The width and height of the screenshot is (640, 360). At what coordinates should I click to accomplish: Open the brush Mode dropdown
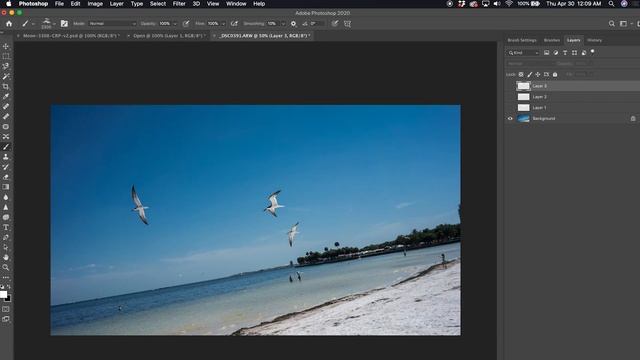(113, 24)
